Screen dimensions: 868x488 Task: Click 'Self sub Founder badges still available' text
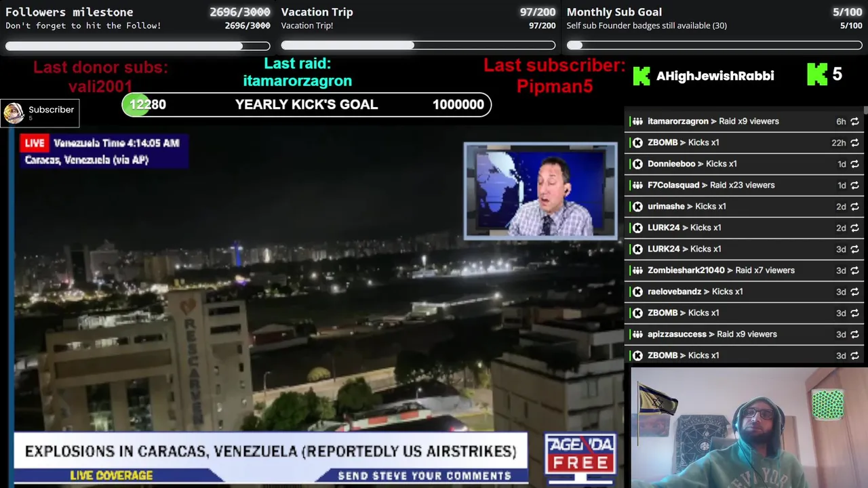click(647, 26)
